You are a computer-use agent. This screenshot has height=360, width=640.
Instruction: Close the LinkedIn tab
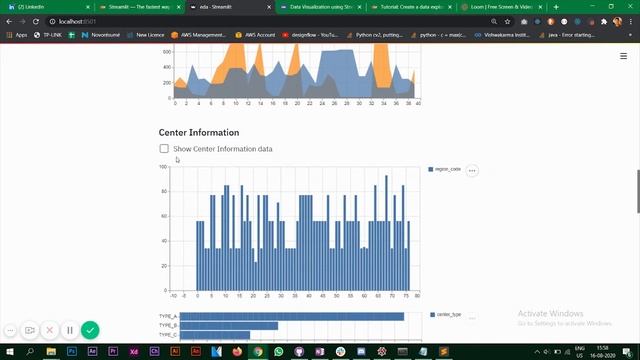(x=88, y=7)
